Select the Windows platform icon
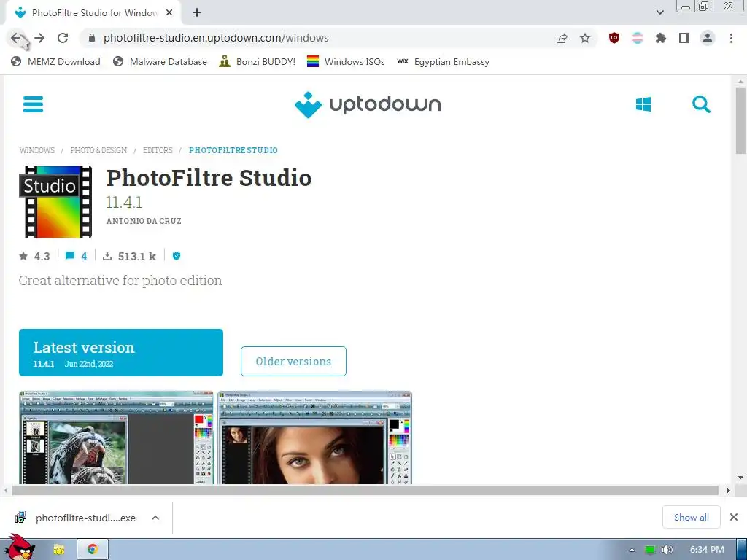Image resolution: width=747 pixels, height=560 pixels. point(643,104)
